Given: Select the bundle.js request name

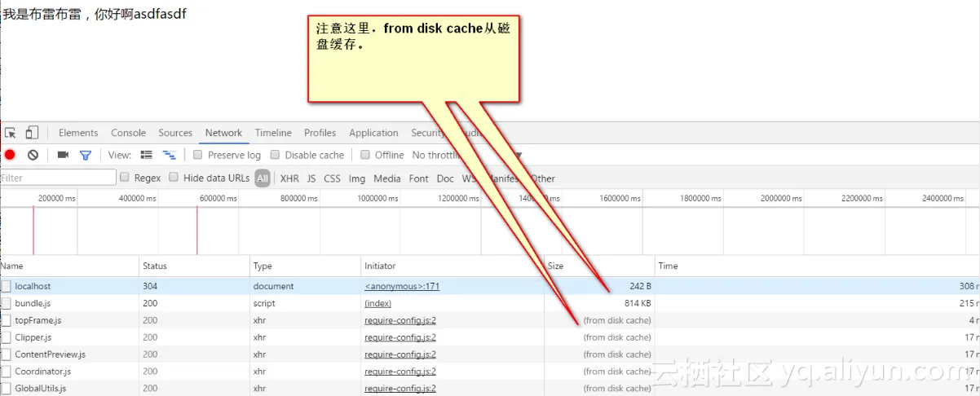Looking at the screenshot, I should (x=33, y=303).
